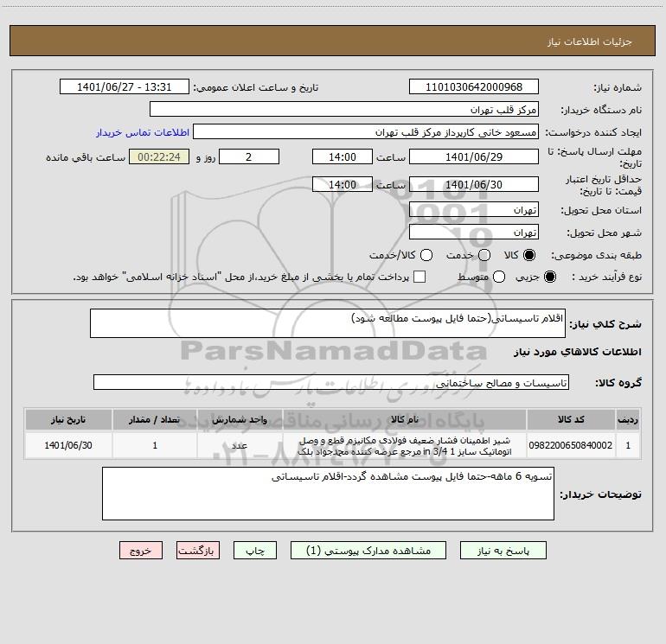
Task: Click the table need date 1401/06/30 cell
Action: [x=68, y=445]
